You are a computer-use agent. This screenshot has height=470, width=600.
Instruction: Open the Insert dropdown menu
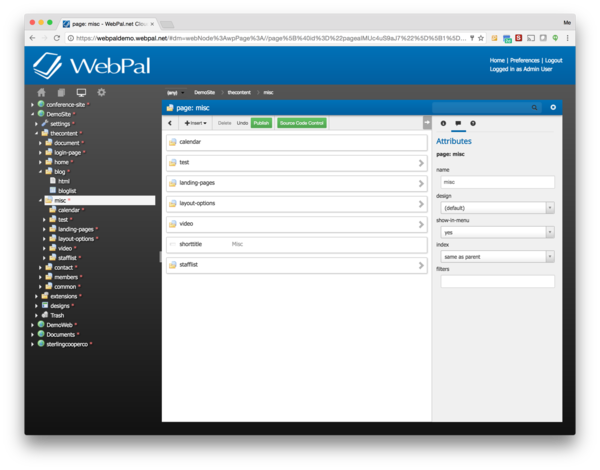pyautogui.click(x=196, y=123)
